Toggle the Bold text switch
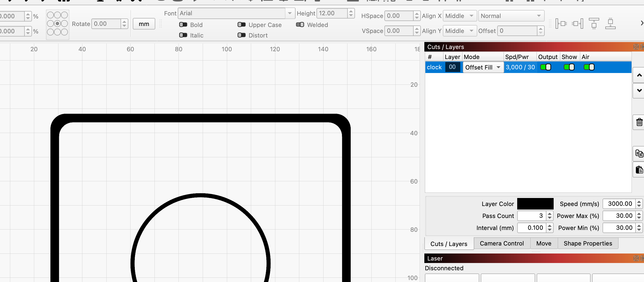644x282 pixels. (183, 24)
